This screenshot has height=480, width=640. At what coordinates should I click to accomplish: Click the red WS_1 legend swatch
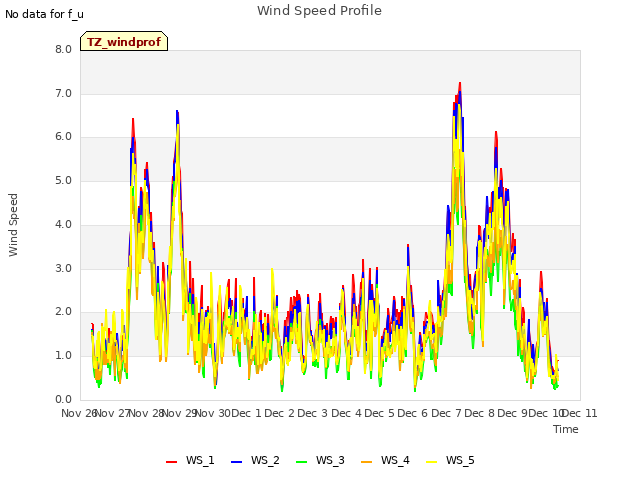(x=171, y=462)
